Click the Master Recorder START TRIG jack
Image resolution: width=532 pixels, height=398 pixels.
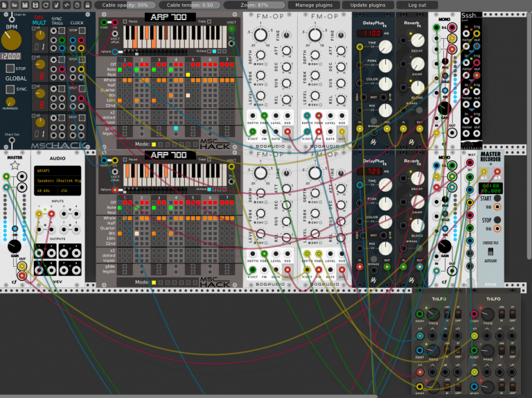pyautogui.click(x=497, y=207)
